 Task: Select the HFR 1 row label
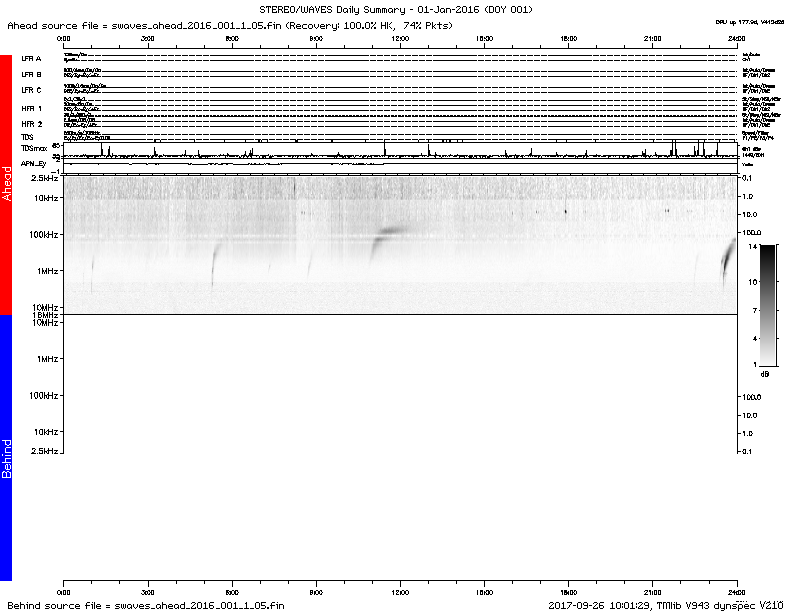(x=32, y=108)
